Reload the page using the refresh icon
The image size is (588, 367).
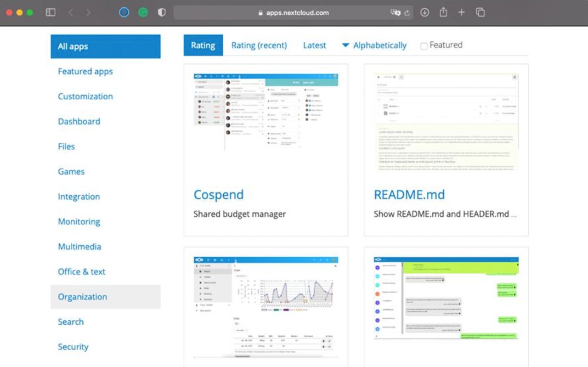(x=407, y=13)
